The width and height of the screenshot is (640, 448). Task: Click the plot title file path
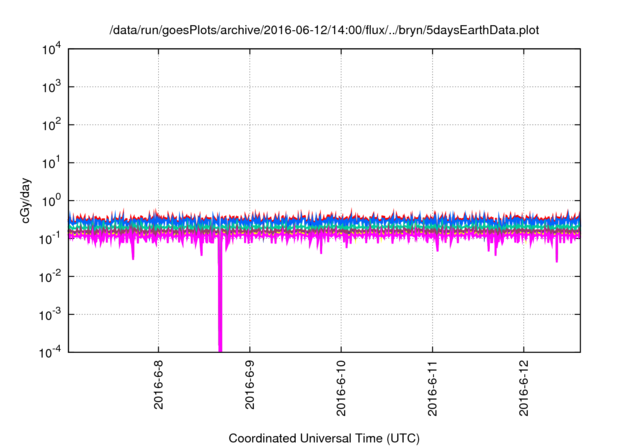click(324, 30)
